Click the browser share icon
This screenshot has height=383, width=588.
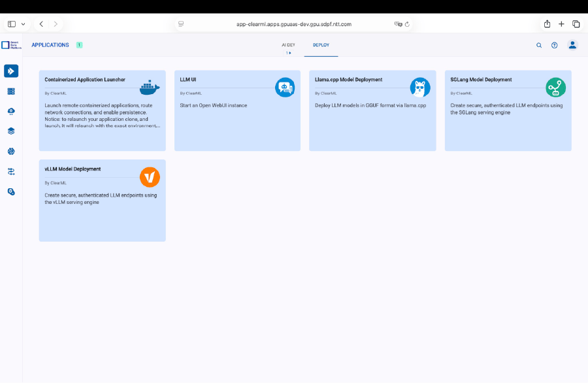click(547, 24)
